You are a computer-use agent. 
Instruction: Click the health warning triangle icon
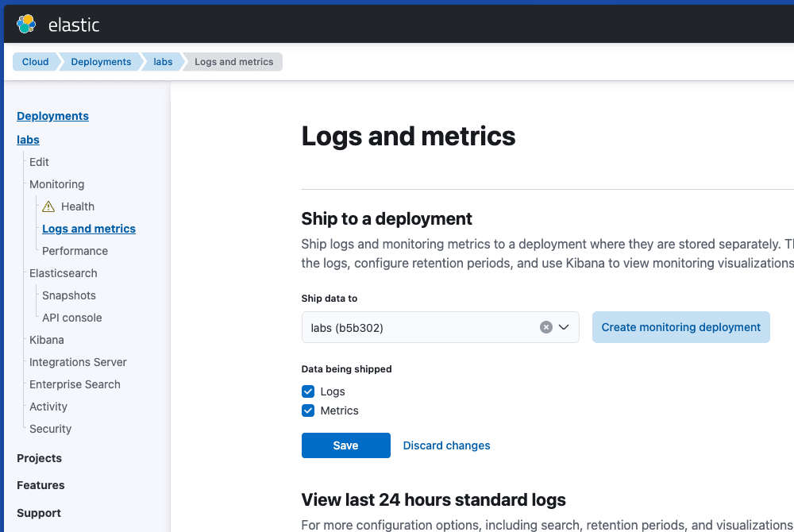48,206
